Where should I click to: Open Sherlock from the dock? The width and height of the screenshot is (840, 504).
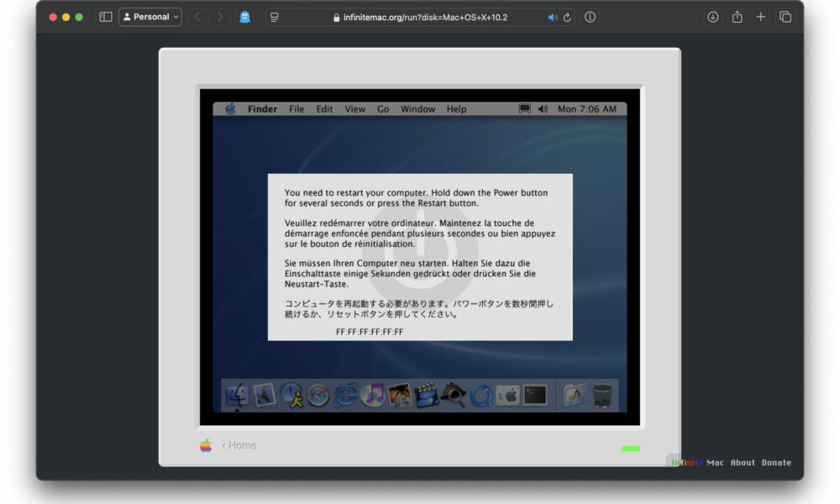454,396
